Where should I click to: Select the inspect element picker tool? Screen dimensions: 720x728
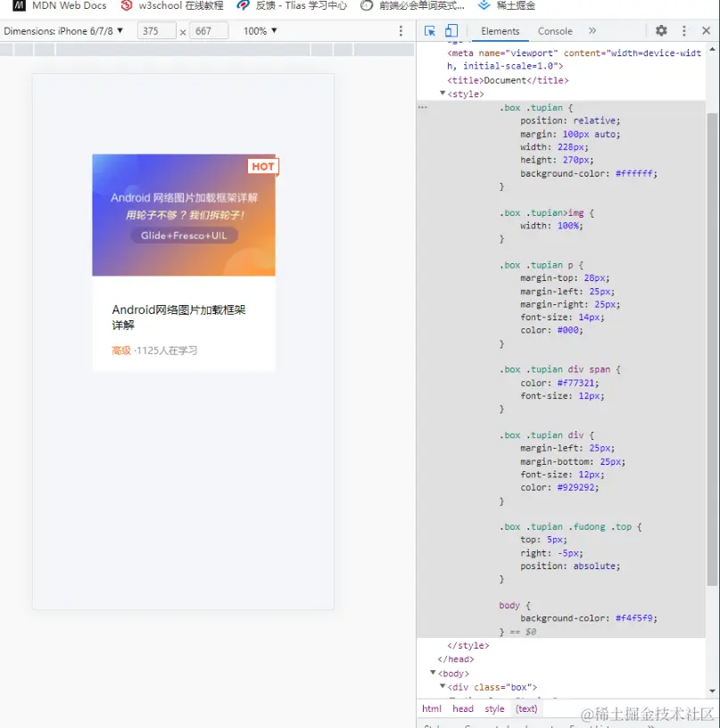431,29
